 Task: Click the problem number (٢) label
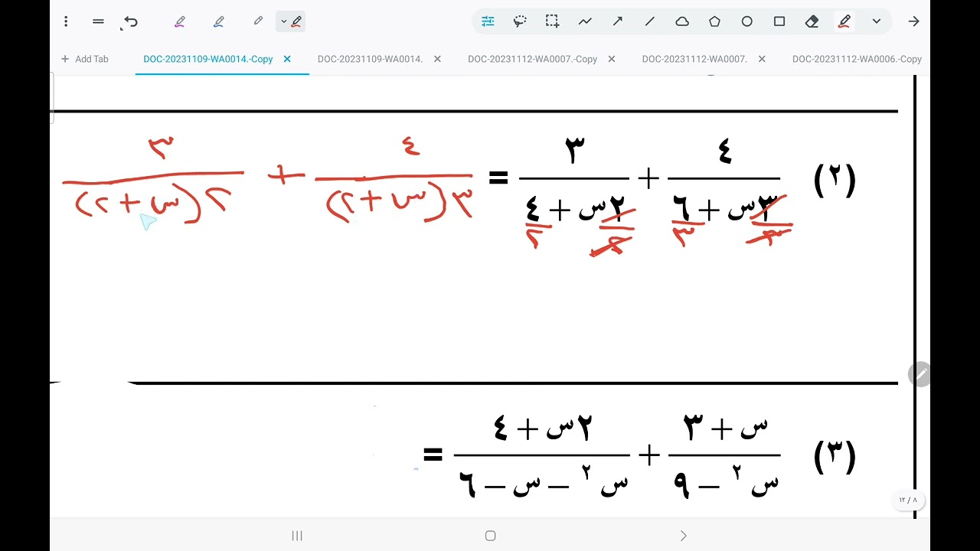click(835, 181)
